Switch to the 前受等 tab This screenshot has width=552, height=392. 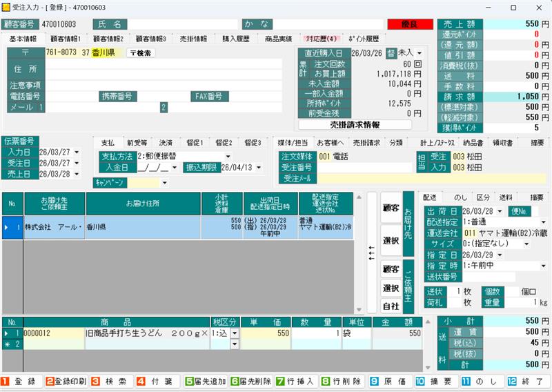(137, 143)
